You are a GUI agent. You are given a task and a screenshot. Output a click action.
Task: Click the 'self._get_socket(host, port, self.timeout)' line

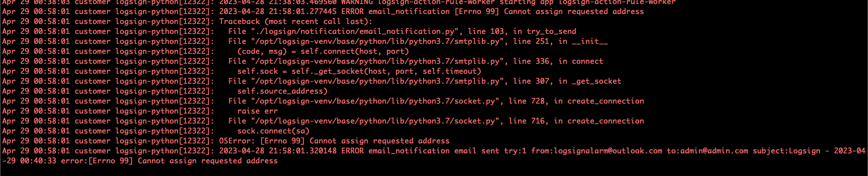pos(359,71)
